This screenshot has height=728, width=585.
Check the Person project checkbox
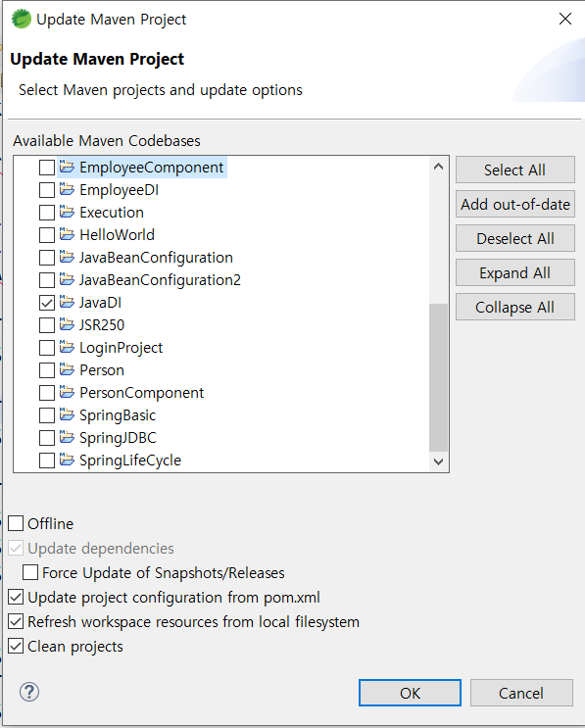coord(47,370)
